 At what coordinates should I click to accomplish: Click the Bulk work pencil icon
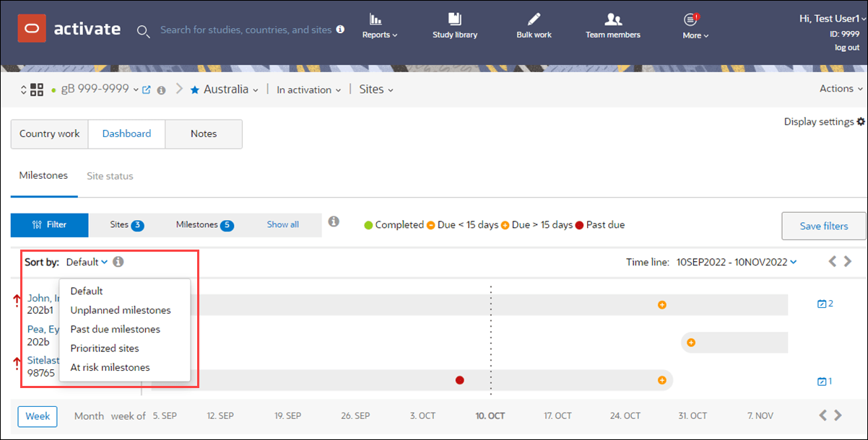tap(534, 19)
